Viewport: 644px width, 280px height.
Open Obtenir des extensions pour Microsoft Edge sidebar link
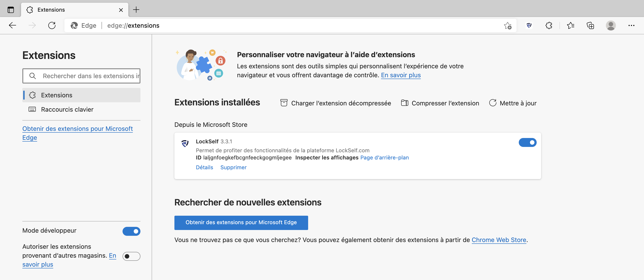pyautogui.click(x=78, y=133)
